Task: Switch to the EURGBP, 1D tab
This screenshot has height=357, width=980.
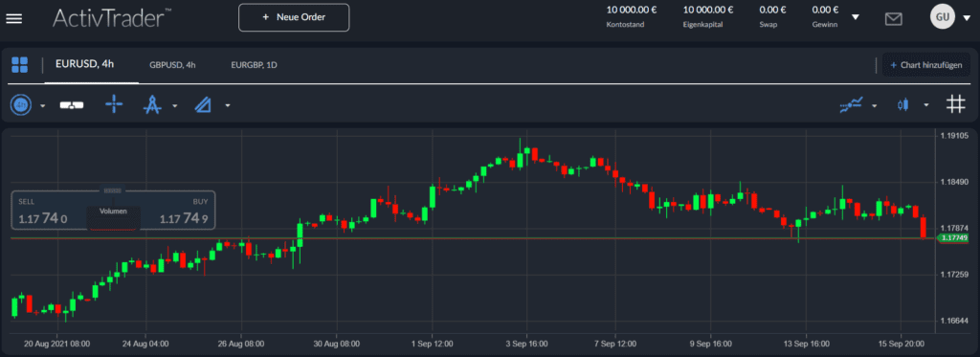Action: [x=254, y=64]
